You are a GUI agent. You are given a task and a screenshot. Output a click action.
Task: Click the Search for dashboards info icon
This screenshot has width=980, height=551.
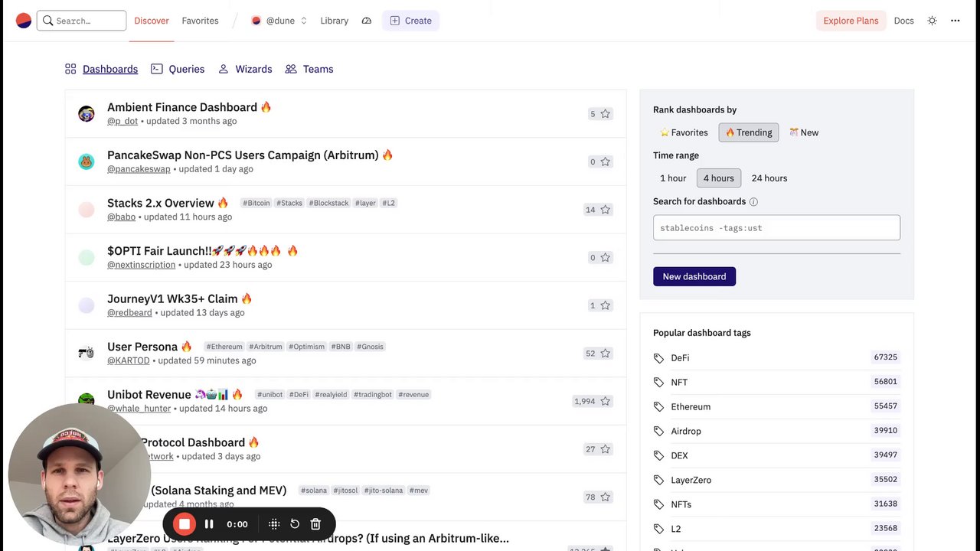[x=753, y=202]
